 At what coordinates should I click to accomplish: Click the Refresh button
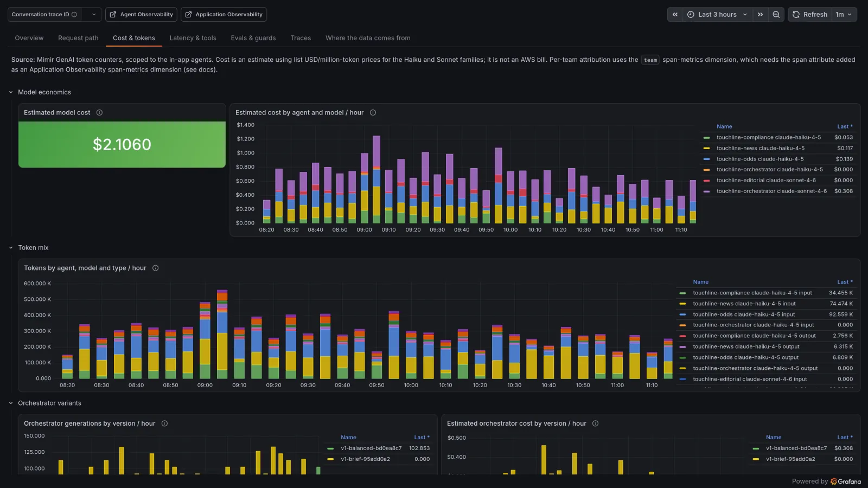click(810, 15)
